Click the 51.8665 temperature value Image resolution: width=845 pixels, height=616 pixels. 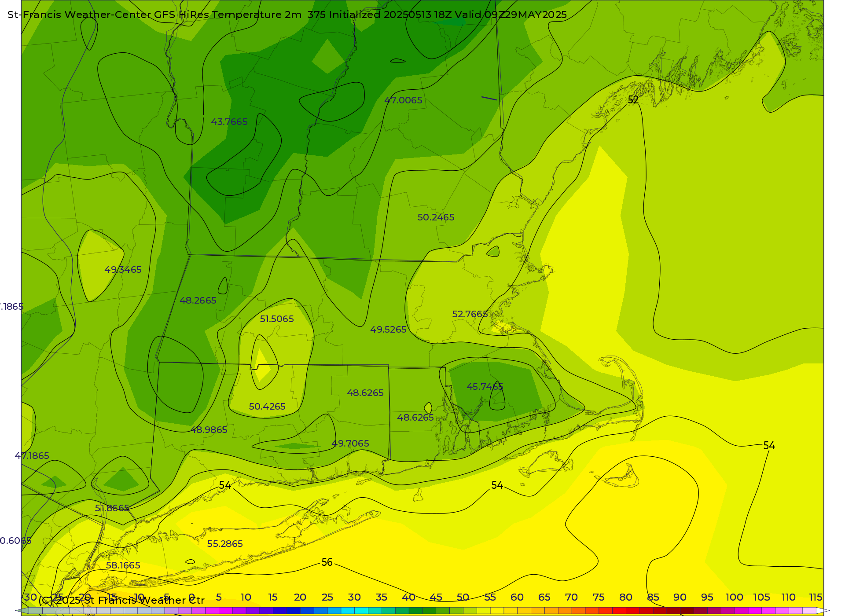point(112,508)
